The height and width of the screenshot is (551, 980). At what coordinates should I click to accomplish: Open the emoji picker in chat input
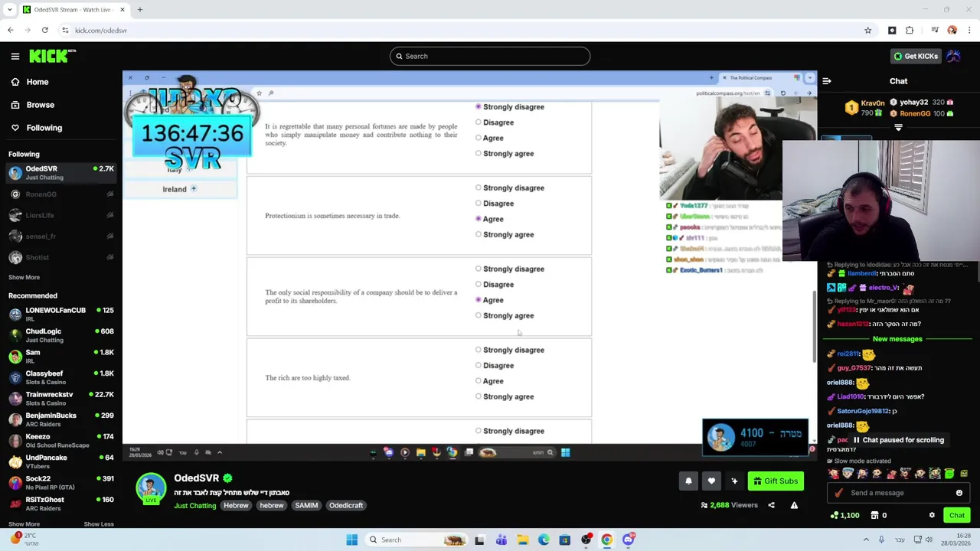(x=959, y=493)
